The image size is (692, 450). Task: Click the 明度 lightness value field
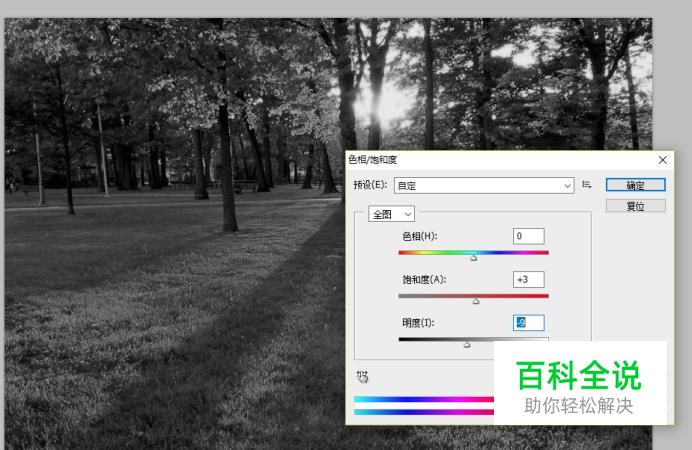pyautogui.click(x=528, y=322)
